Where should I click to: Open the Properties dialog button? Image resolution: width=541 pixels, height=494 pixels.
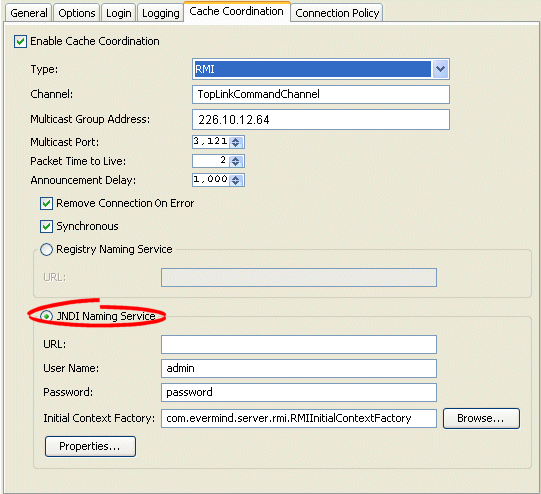tap(90, 446)
